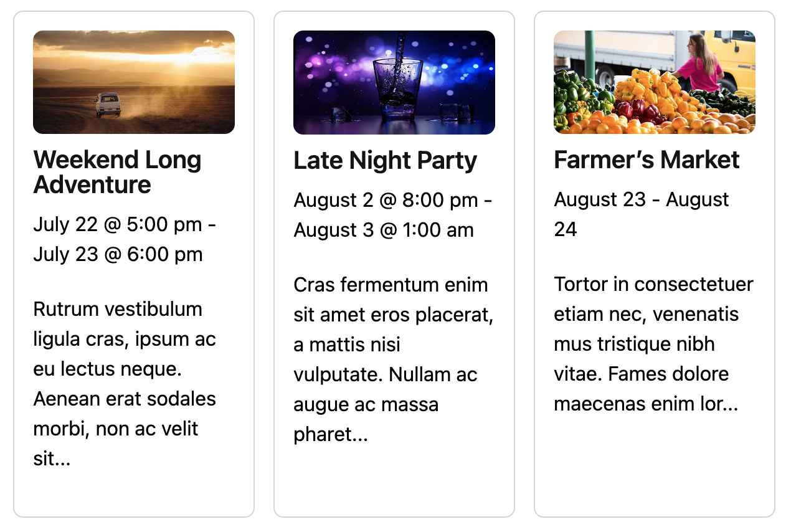Image resolution: width=791 pixels, height=532 pixels.
Task: Click empty area under Late Night Party excerpt
Action: [394, 480]
